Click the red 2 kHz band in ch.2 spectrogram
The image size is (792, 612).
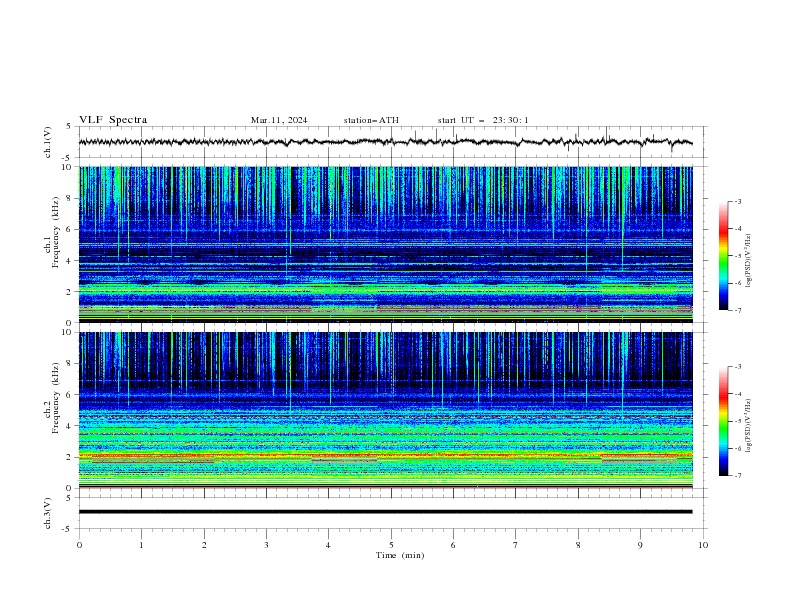click(385, 455)
